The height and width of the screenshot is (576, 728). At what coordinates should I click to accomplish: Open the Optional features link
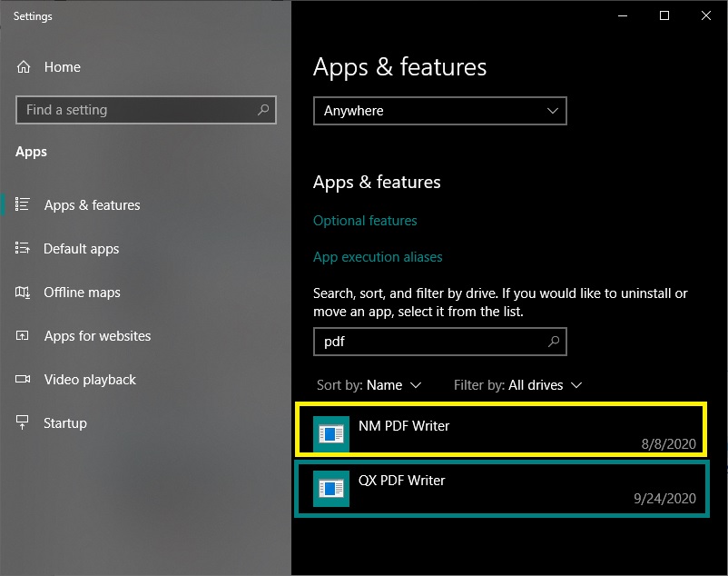coord(365,221)
